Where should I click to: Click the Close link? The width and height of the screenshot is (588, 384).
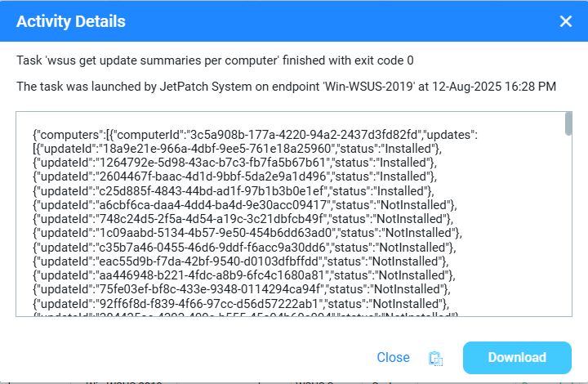coord(393,358)
